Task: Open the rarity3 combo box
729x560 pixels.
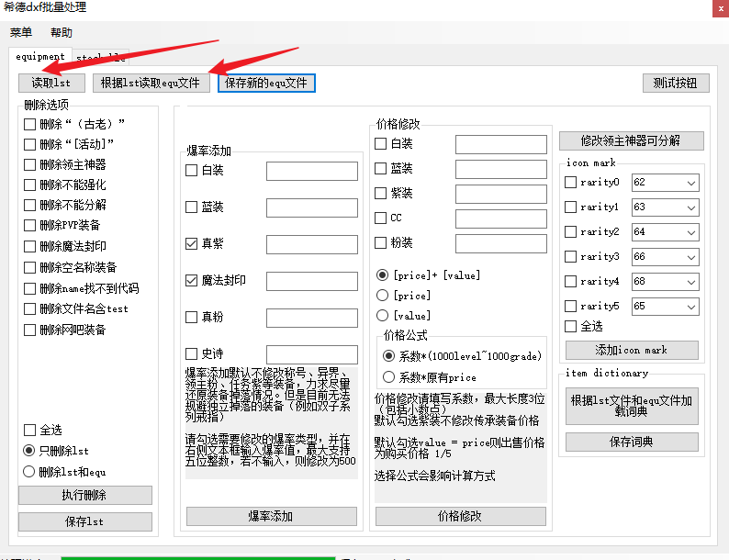Action: coord(690,257)
